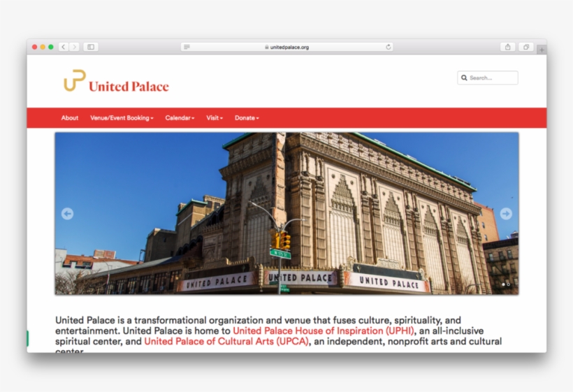Open United Palace of Cultural Arts link
The height and width of the screenshot is (392, 573).
226,341
